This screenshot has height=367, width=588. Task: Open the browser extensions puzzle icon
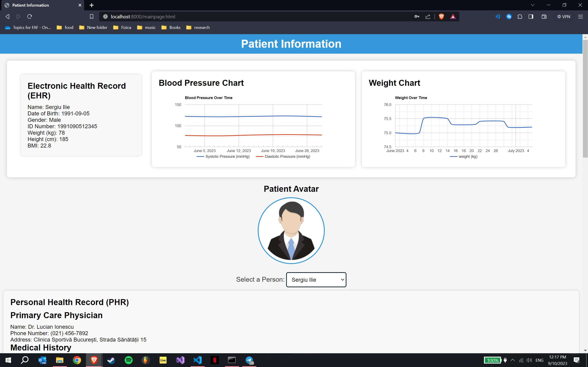pyautogui.click(x=520, y=17)
